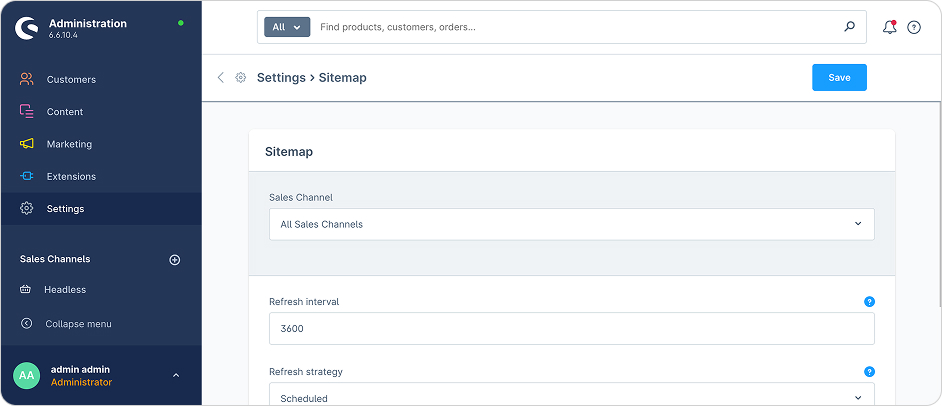
Task: Show help tooltip for Refresh interval
Action: point(869,301)
